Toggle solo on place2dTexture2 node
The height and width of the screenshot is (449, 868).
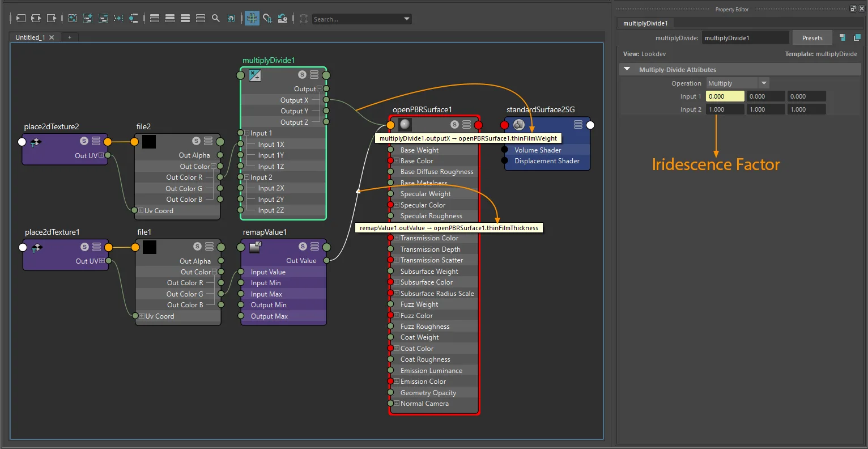pos(84,141)
